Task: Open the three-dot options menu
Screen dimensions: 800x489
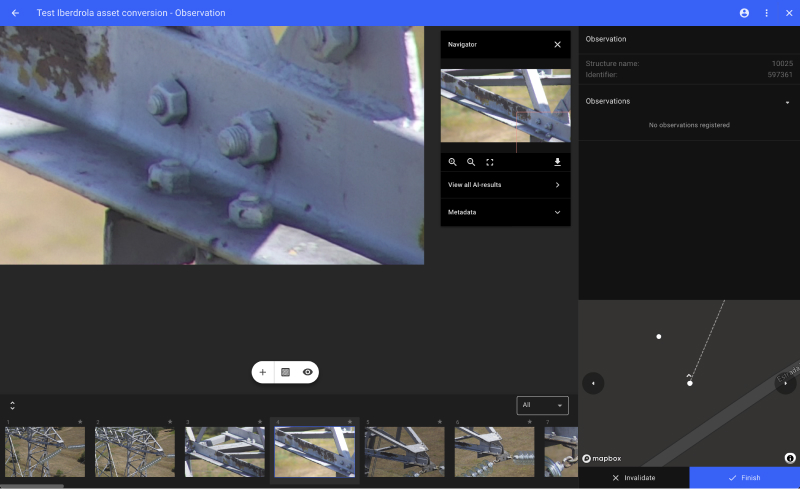Action: pyautogui.click(x=766, y=13)
